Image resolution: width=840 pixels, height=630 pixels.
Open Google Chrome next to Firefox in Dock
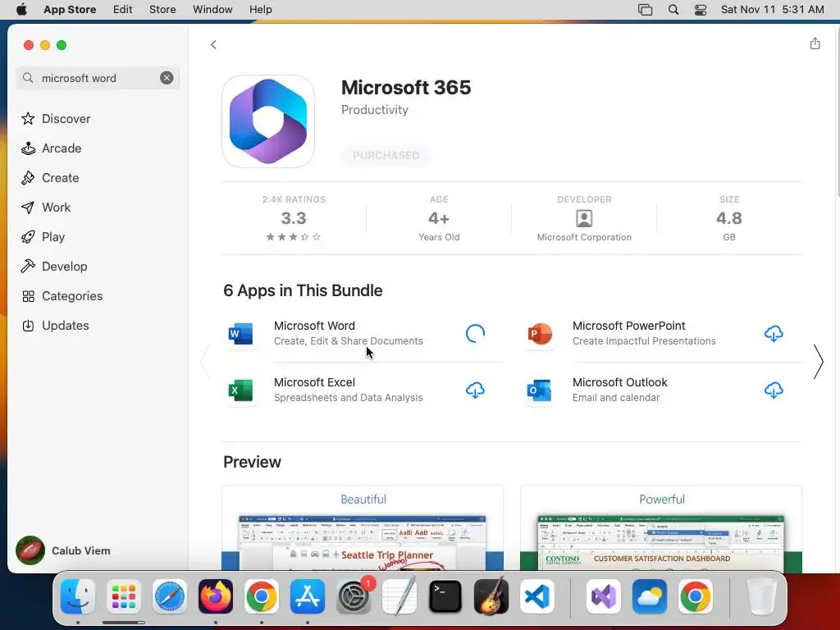pyautogui.click(x=262, y=596)
